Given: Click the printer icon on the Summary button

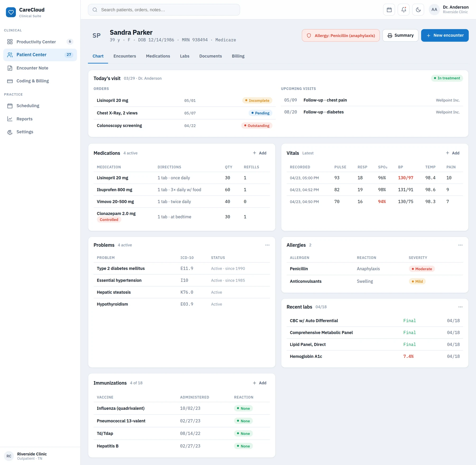Looking at the screenshot, I should [390, 35].
